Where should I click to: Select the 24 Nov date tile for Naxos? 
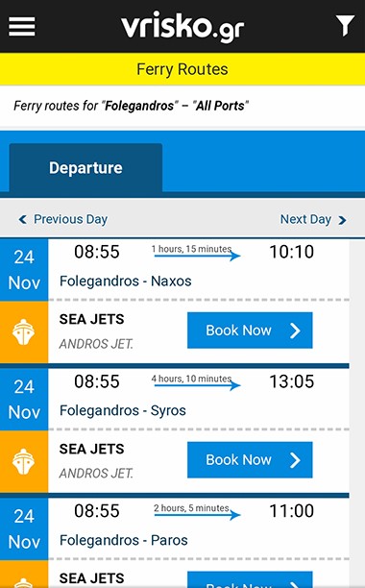click(x=24, y=270)
